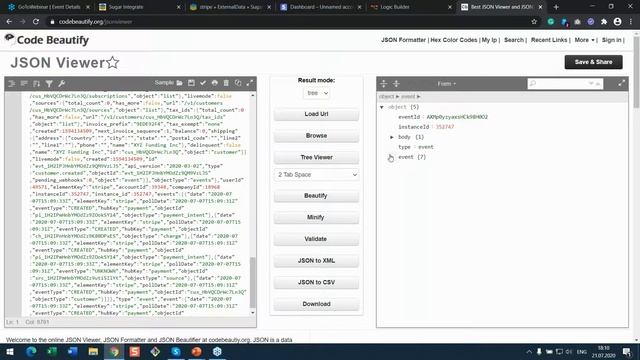Click Sign in link in header
Viewport: 640px width, 360px height.
pyautogui.click(x=611, y=40)
